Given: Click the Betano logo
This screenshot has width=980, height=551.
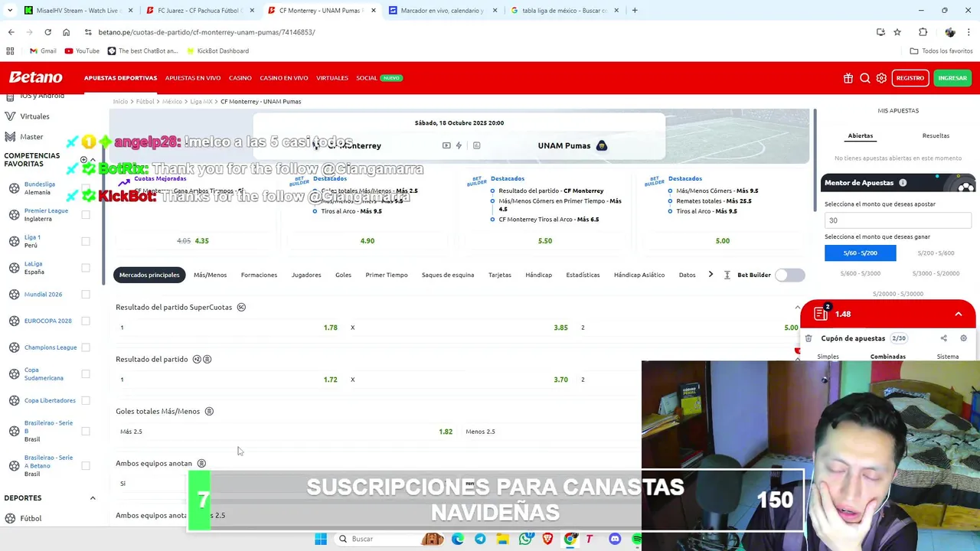Looking at the screenshot, I should (36, 77).
